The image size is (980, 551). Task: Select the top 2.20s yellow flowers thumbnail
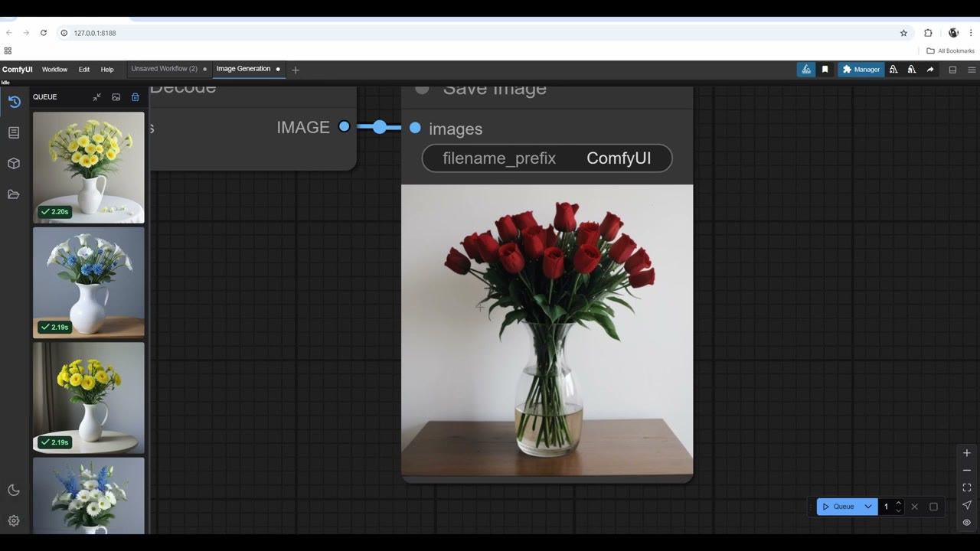[89, 168]
